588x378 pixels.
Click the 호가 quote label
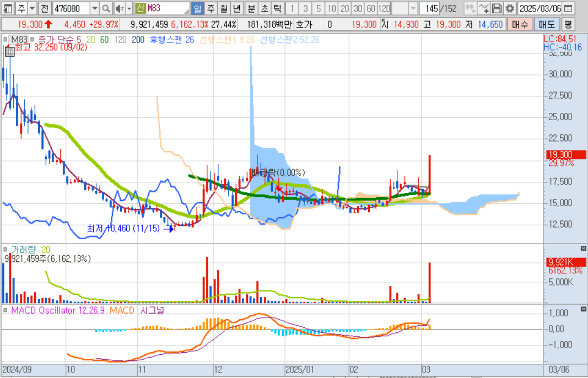pos(304,25)
